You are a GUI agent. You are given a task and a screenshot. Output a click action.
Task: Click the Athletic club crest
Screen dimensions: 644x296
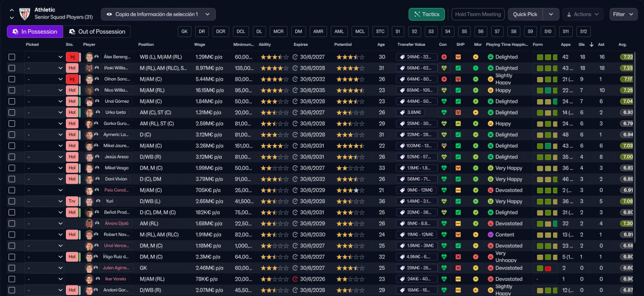click(25, 14)
